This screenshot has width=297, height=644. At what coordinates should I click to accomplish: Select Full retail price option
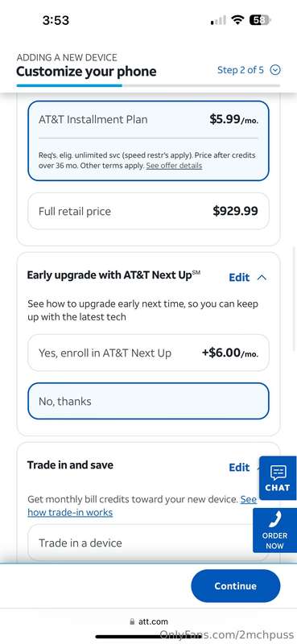tap(148, 211)
